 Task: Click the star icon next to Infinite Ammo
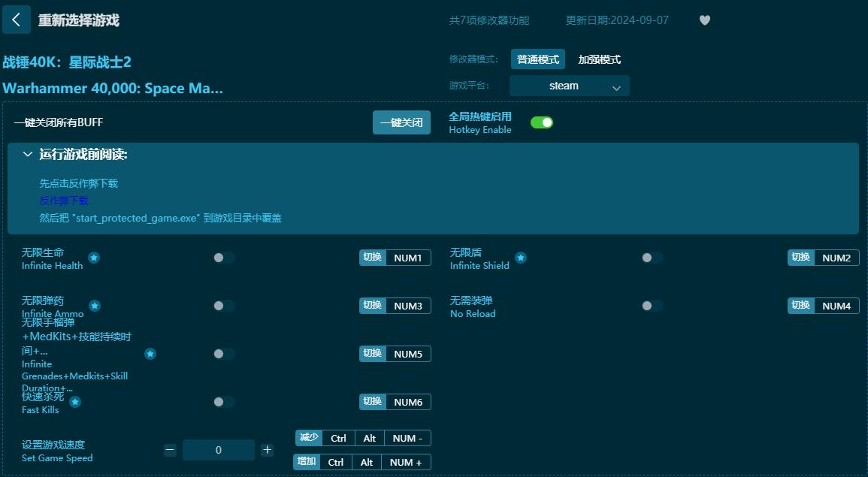coord(94,306)
